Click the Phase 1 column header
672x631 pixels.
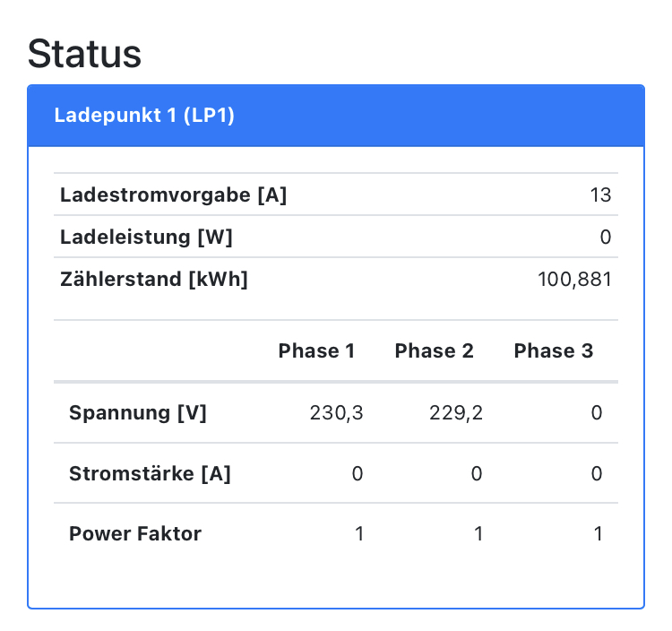click(x=316, y=351)
